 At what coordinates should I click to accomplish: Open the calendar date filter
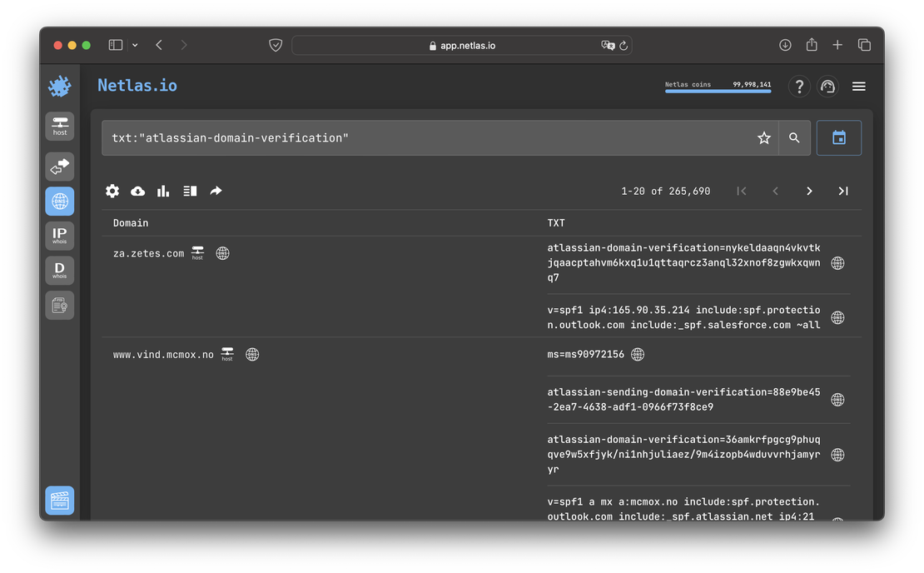point(838,137)
